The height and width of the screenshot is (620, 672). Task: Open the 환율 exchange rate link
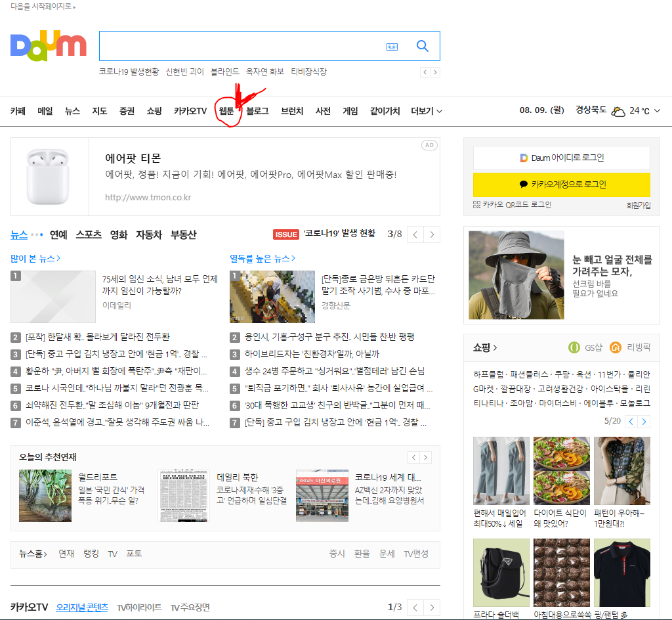coord(362,554)
